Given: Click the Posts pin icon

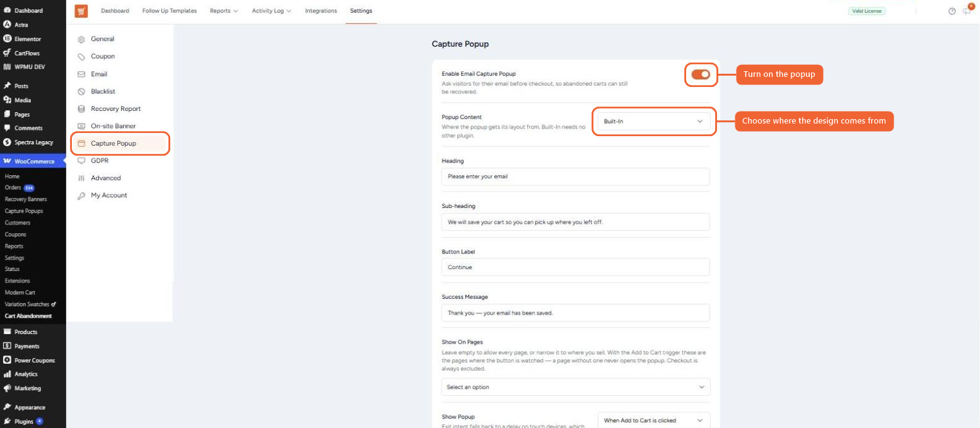Looking at the screenshot, I should pos(7,86).
